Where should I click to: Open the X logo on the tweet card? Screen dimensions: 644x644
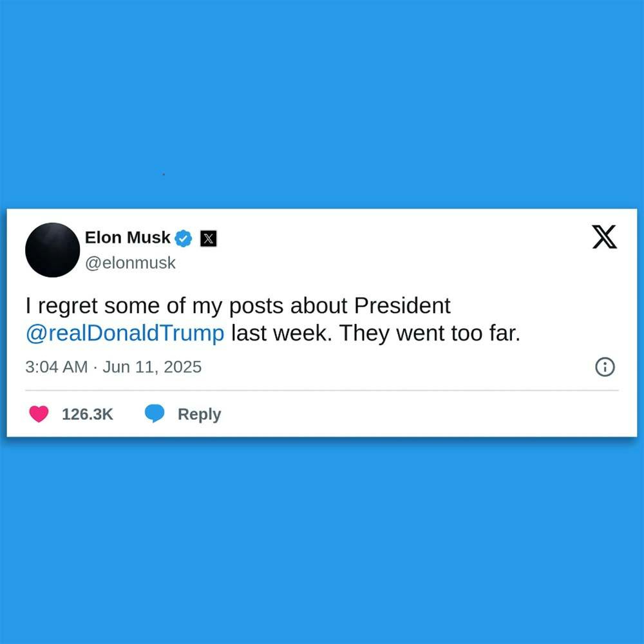(604, 237)
